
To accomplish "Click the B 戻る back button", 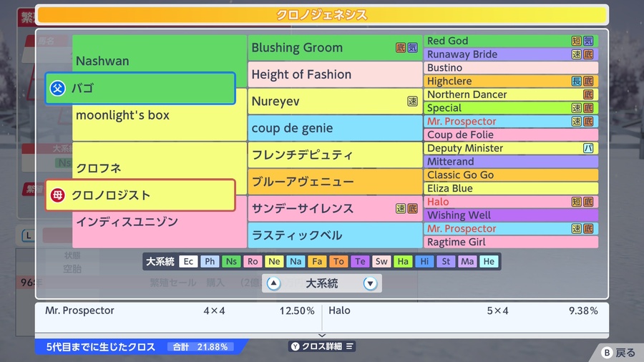I will pyautogui.click(x=618, y=353).
